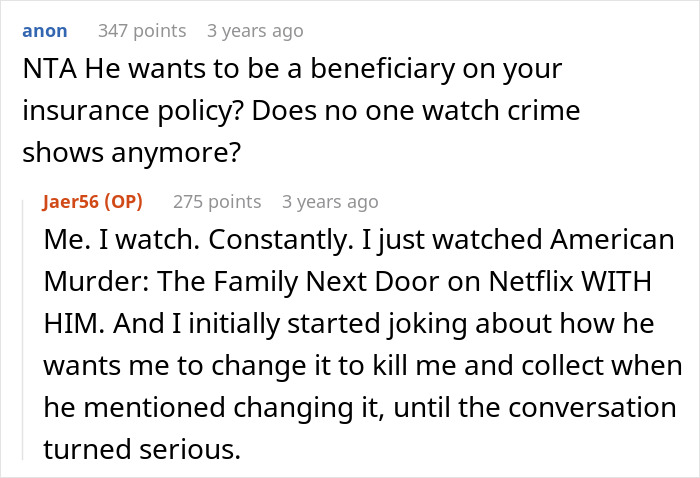Click the 347 points score

pos(142,31)
